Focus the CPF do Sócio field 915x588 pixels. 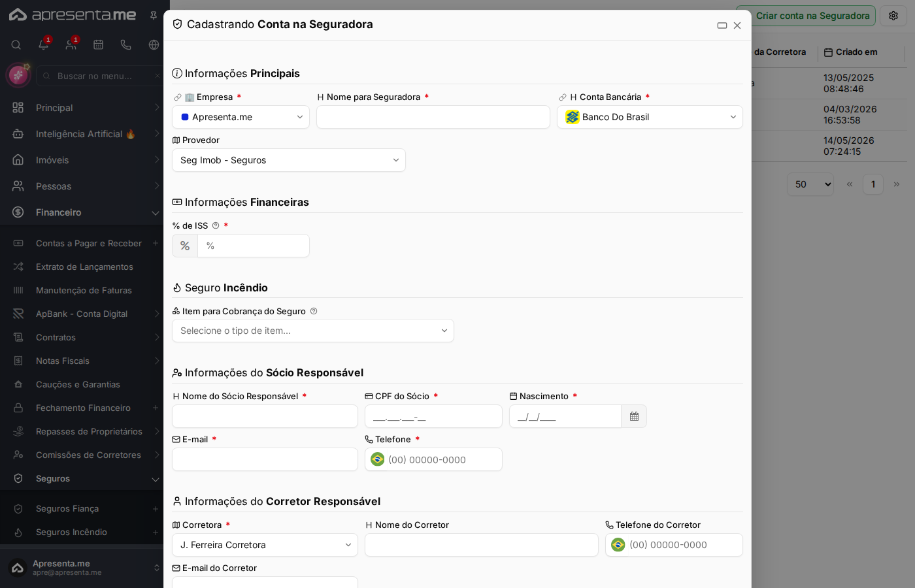click(433, 416)
